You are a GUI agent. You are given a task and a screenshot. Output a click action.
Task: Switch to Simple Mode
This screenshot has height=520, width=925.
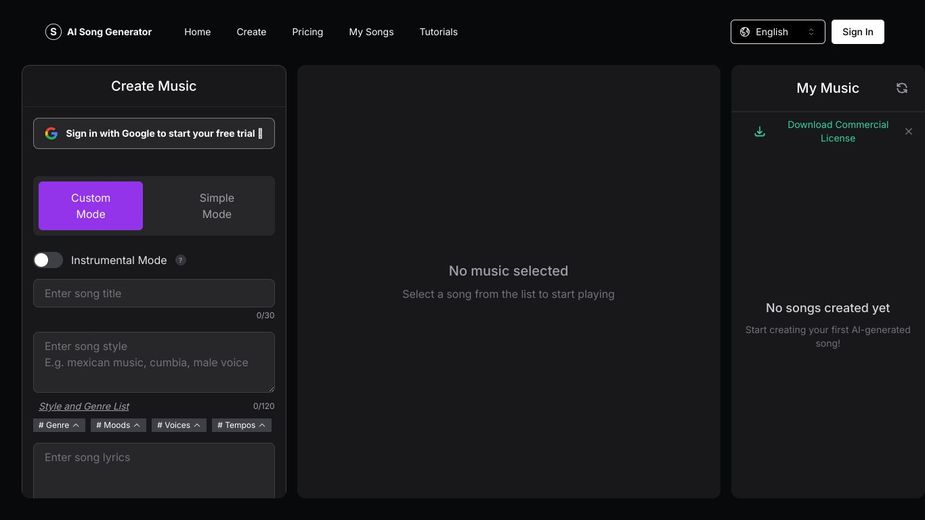pyautogui.click(x=217, y=206)
